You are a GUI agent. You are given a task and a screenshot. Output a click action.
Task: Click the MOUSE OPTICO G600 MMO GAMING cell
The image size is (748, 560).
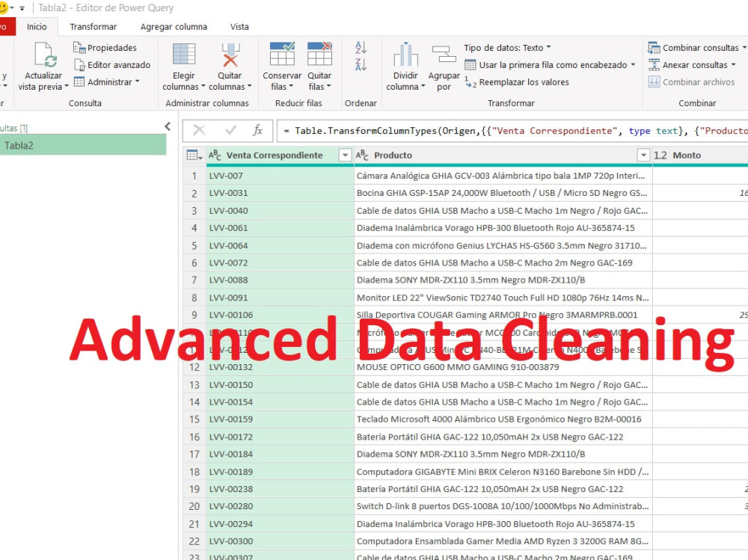(503, 367)
